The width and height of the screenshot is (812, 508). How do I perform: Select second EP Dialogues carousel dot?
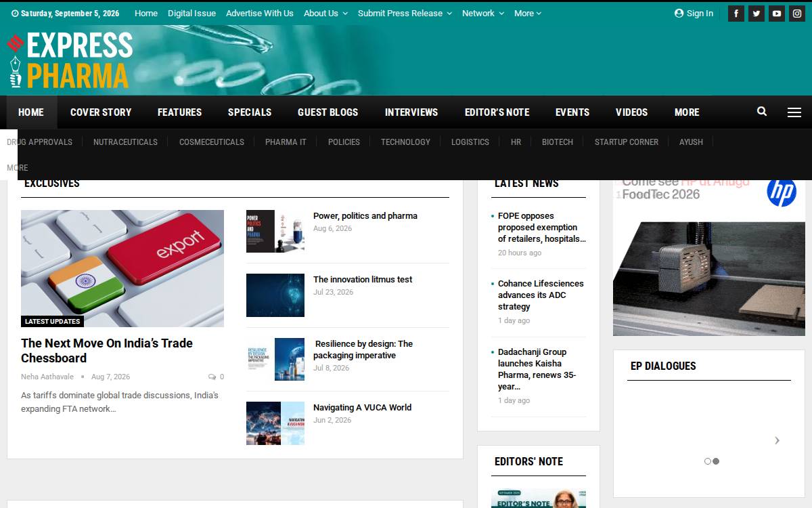pyautogui.click(x=716, y=461)
